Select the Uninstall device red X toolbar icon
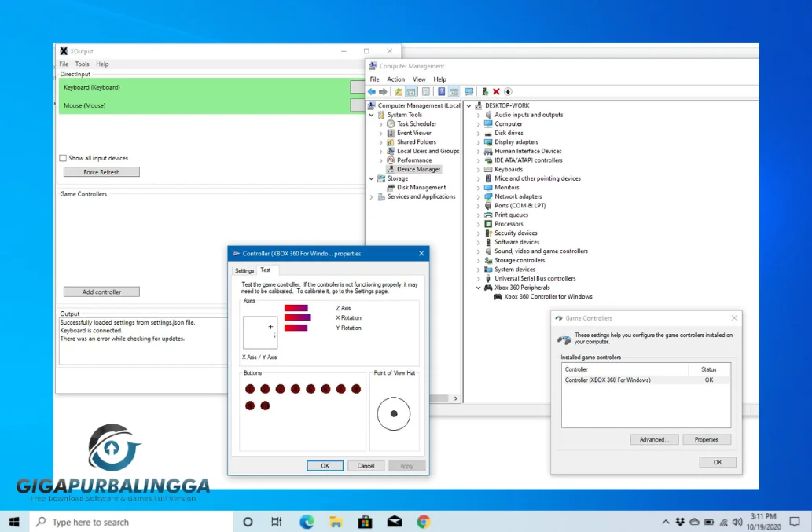 tap(496, 91)
